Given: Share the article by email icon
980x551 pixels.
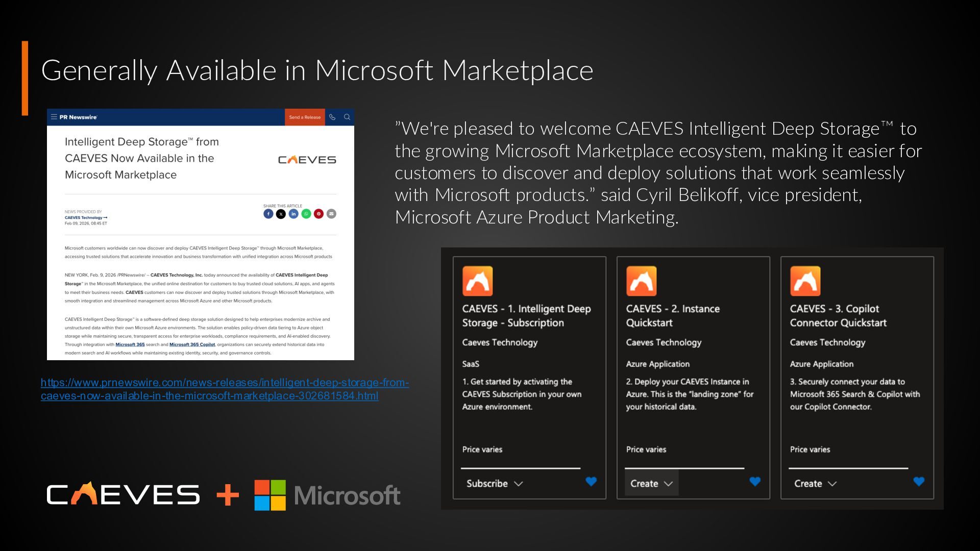Looking at the screenshot, I should pyautogui.click(x=331, y=214).
